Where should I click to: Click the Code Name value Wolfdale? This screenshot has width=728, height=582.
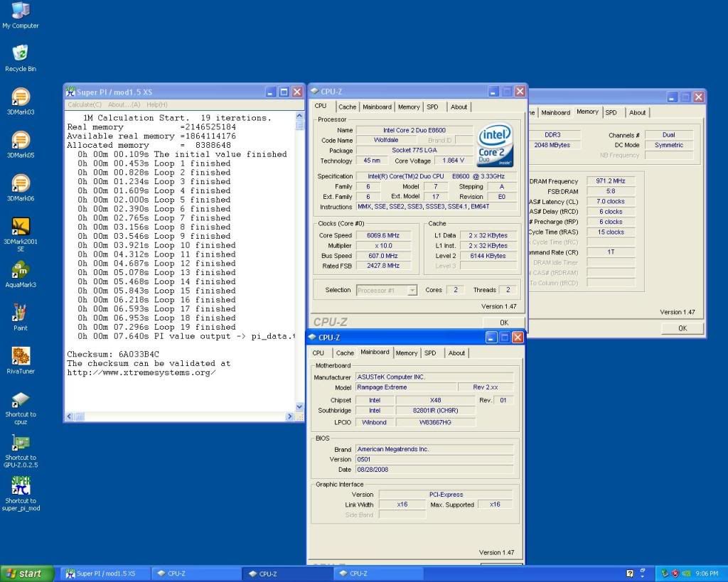point(386,140)
